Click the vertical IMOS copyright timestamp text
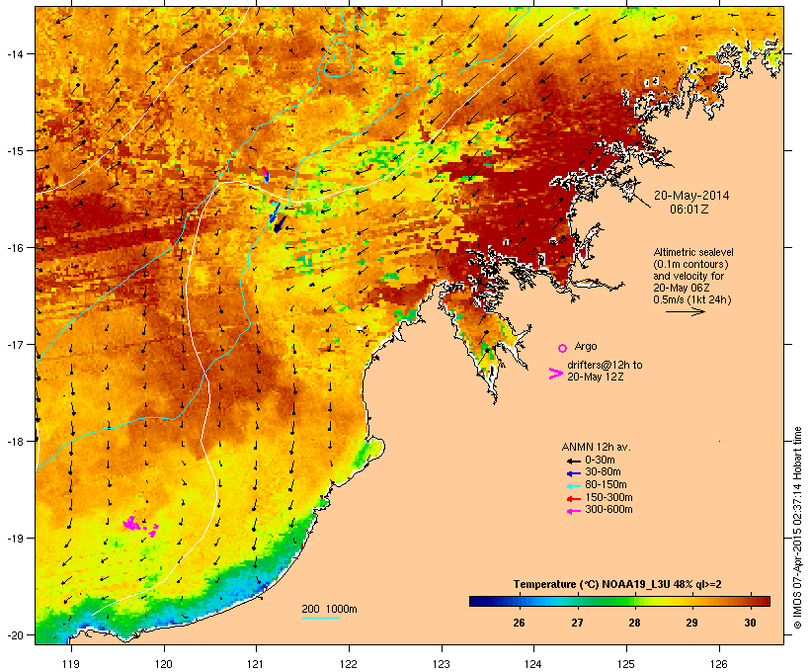The image size is (810, 672). [797, 529]
